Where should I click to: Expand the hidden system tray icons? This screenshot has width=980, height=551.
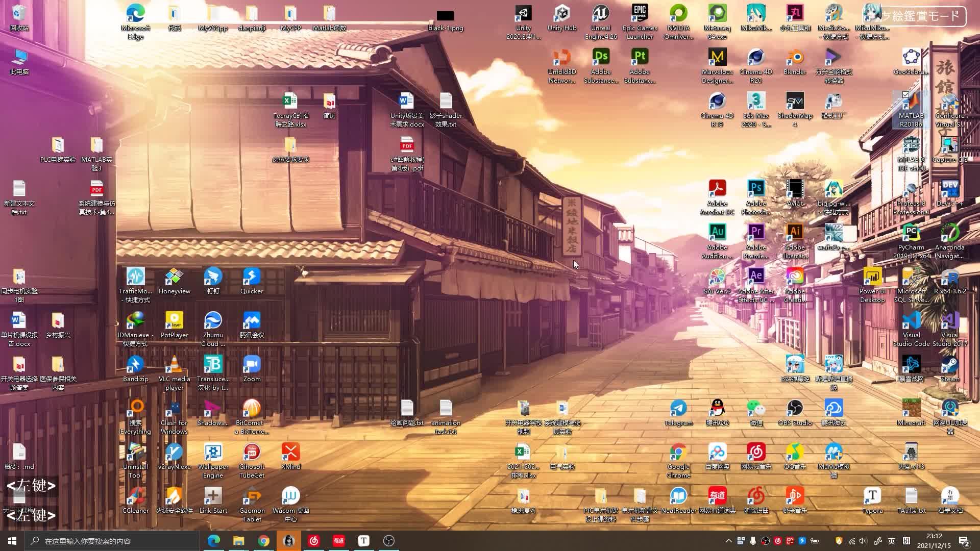click(x=728, y=541)
